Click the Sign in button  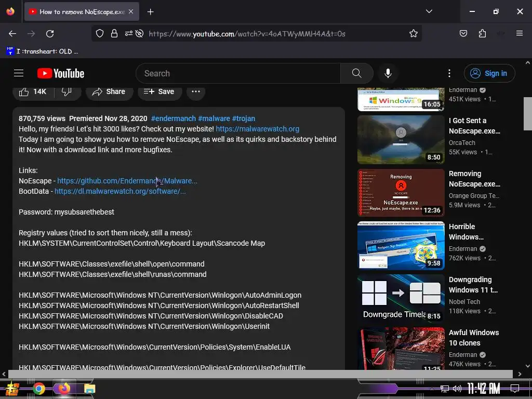pos(489,73)
